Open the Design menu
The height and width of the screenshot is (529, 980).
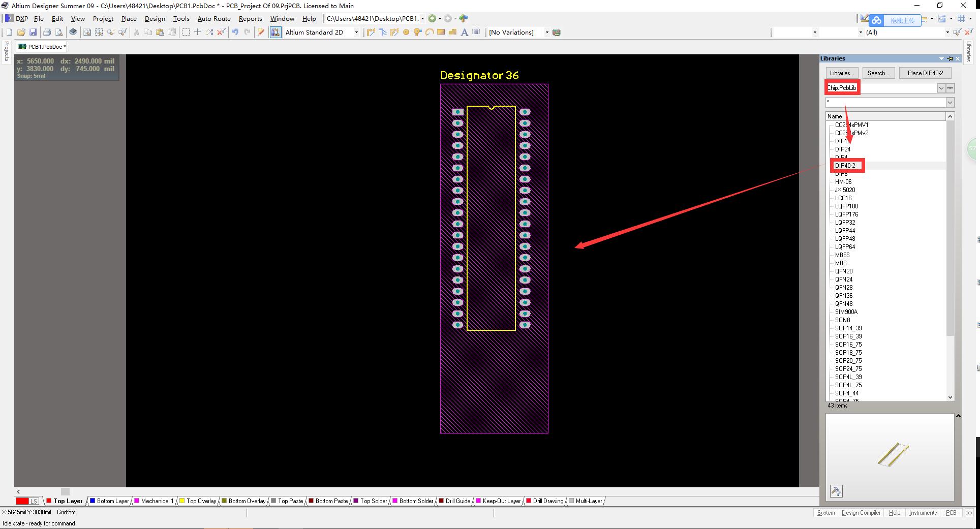click(x=155, y=18)
